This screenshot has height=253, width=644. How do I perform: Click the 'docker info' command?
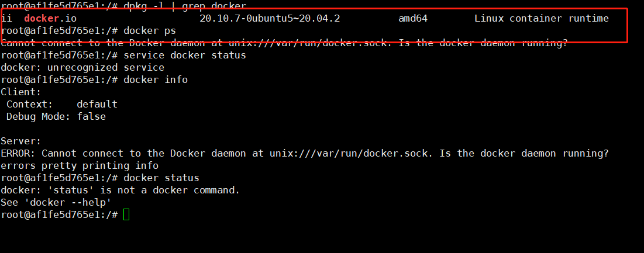click(156, 79)
